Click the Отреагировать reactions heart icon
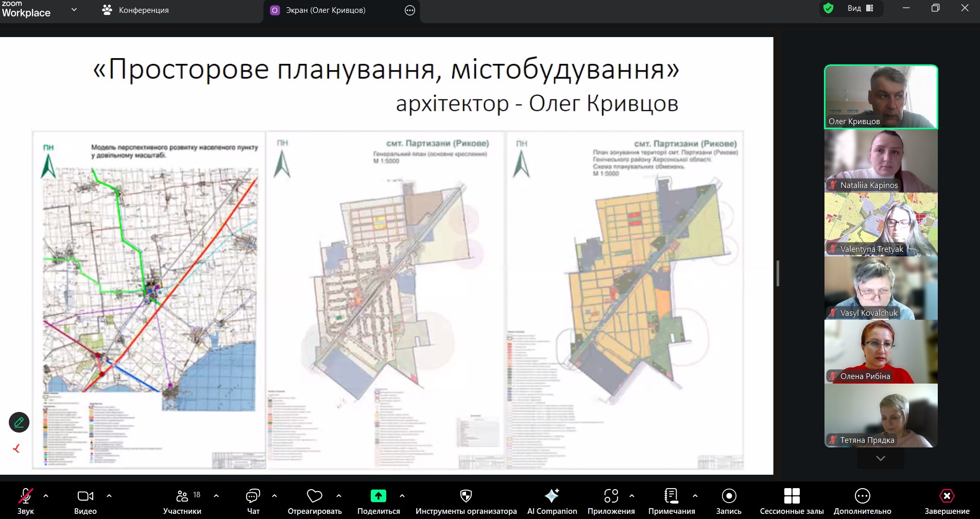 click(314, 501)
